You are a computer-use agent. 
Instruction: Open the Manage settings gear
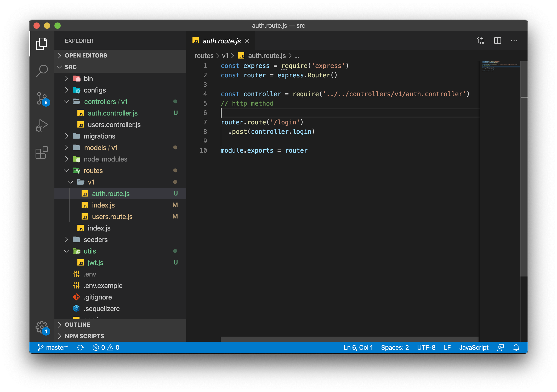[x=42, y=327]
